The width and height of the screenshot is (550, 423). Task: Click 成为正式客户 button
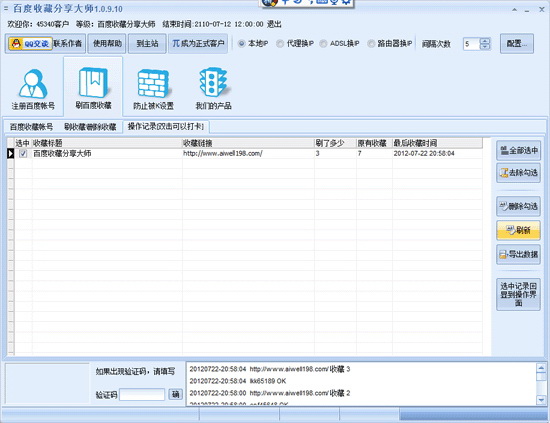tap(198, 43)
